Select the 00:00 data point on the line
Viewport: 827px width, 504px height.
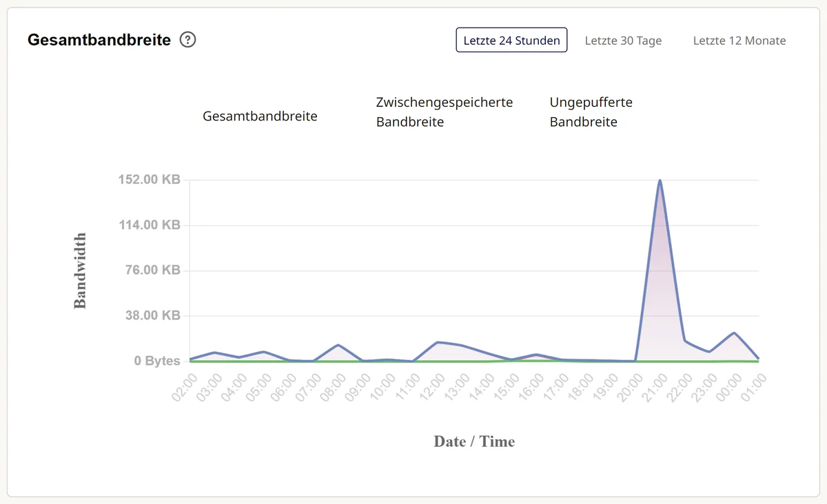(x=734, y=333)
